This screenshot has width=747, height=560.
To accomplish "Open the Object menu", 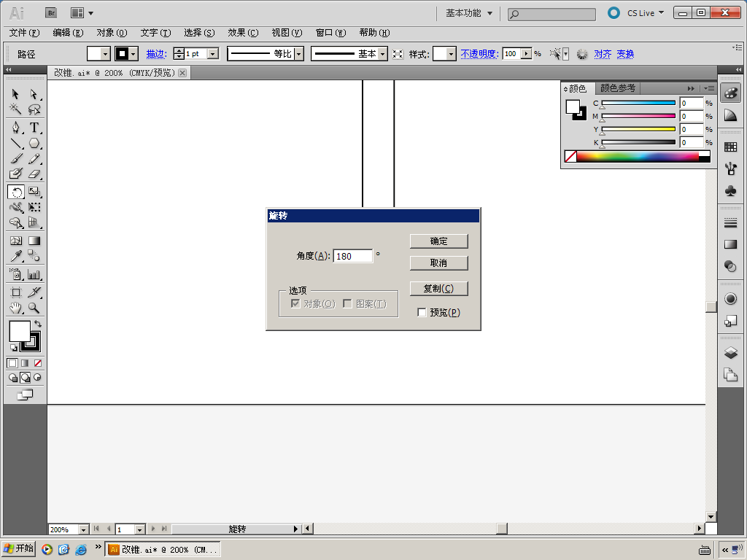I will [112, 33].
